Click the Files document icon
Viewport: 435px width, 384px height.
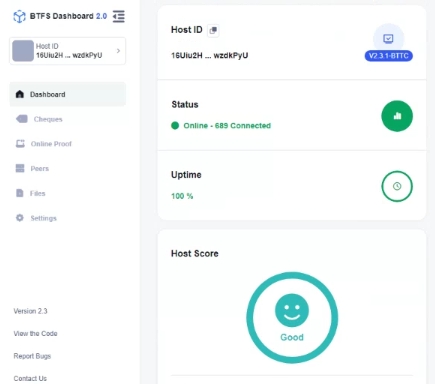pos(20,193)
